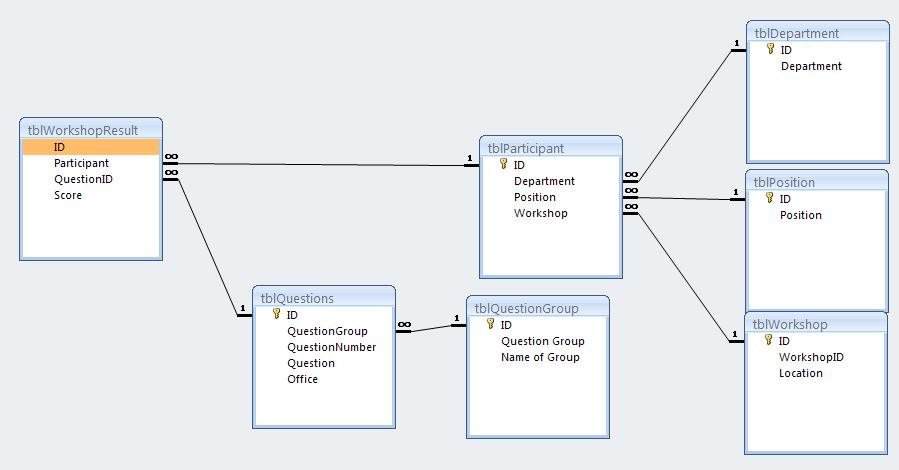
Task: Select the relationship line between tblQuestions and tblQuestionGroup
Action: pos(431,329)
